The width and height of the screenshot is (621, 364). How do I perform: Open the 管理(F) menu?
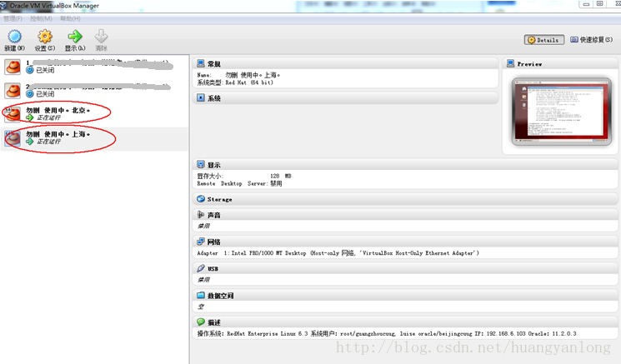(x=13, y=18)
